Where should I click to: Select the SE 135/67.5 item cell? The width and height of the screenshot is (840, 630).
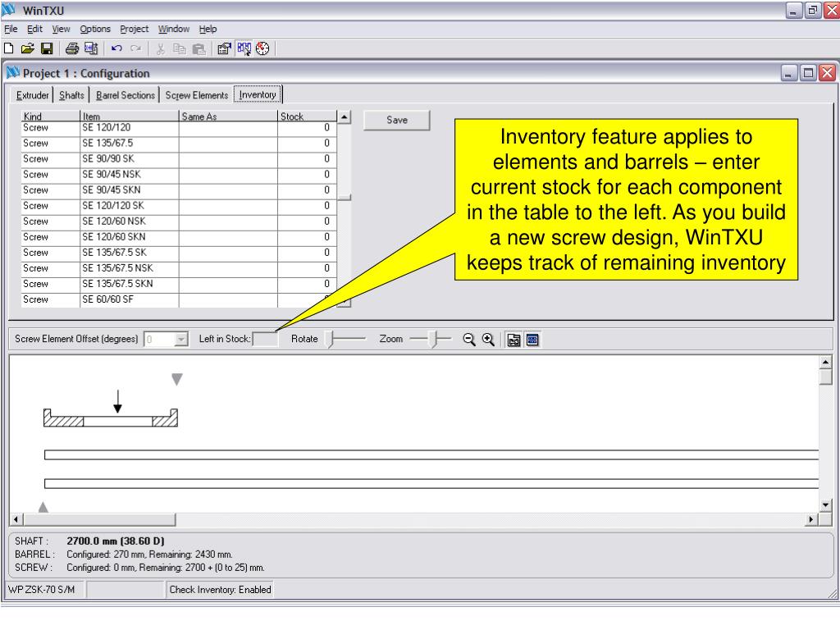[x=129, y=143]
